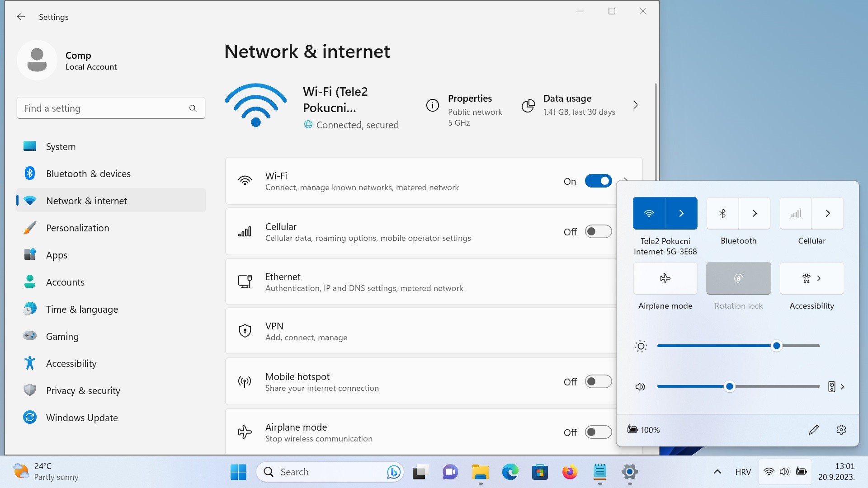
Task: Click the chevron next to Data usage
Action: tap(636, 105)
